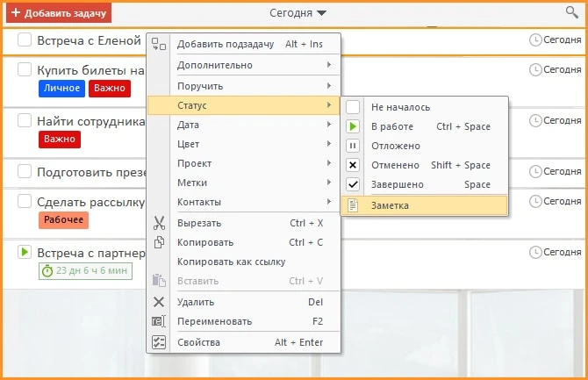Viewport: 588px width, 380px height.
Task: Click the checkmark icon for Завершено
Action: [353, 184]
